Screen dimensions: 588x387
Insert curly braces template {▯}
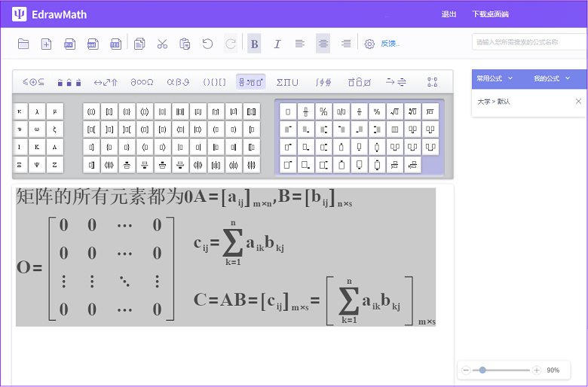coord(127,111)
